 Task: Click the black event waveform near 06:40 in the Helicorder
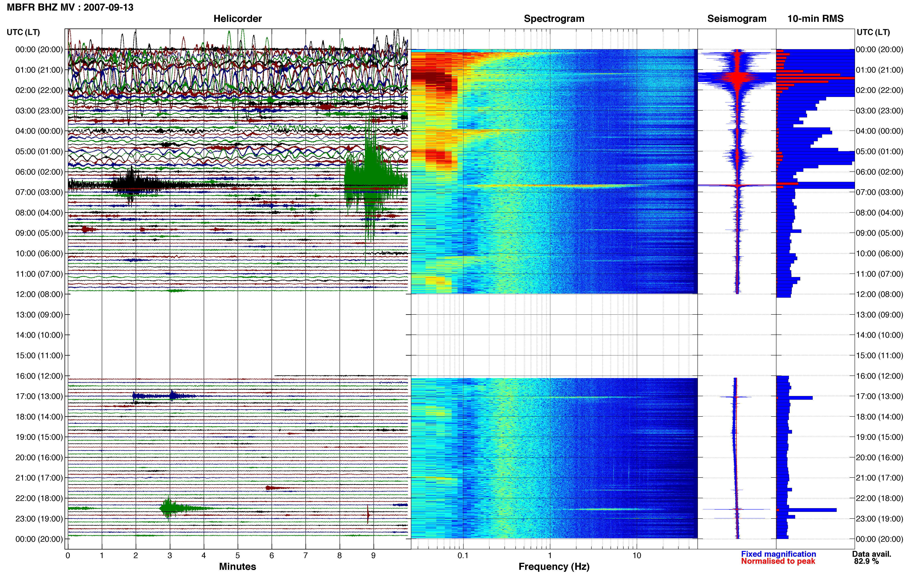tap(132, 185)
